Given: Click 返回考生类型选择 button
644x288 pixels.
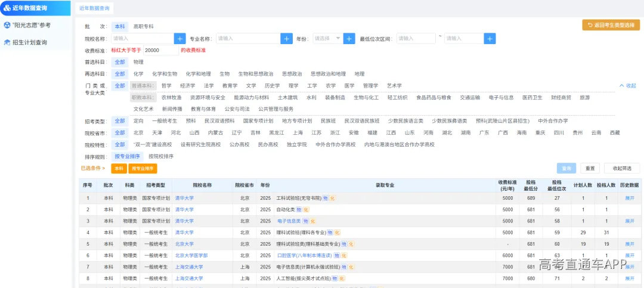Looking at the screenshot, I should click(x=611, y=25).
